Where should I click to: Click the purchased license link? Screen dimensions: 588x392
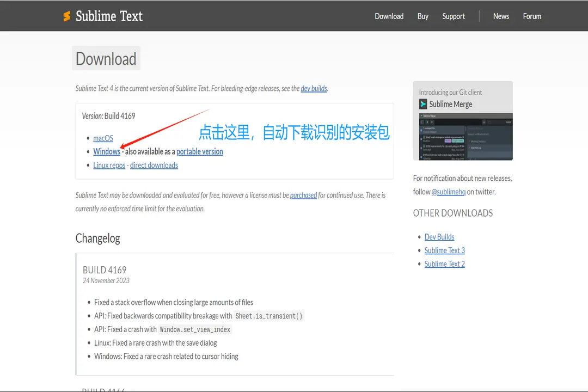(303, 195)
